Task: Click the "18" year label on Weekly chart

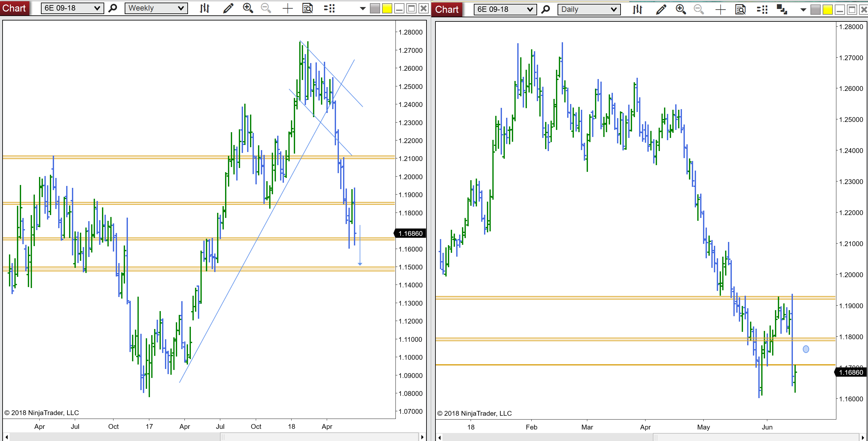Action: tap(292, 427)
